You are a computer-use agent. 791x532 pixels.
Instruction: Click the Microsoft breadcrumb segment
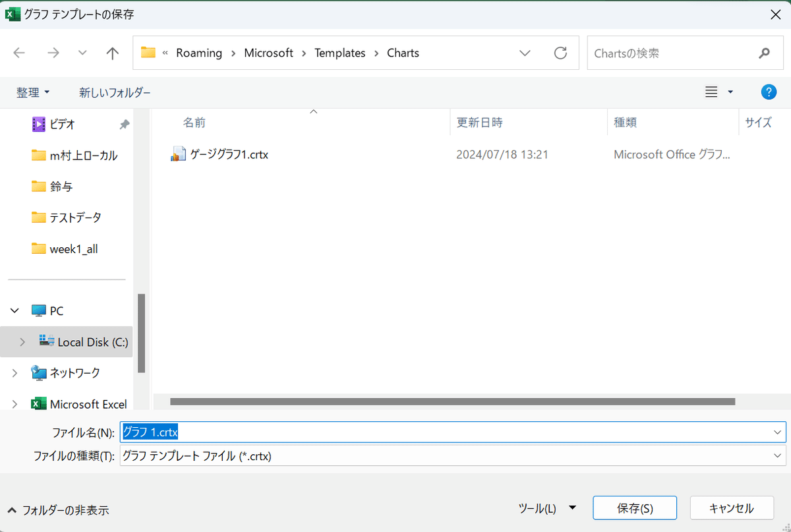(268, 53)
